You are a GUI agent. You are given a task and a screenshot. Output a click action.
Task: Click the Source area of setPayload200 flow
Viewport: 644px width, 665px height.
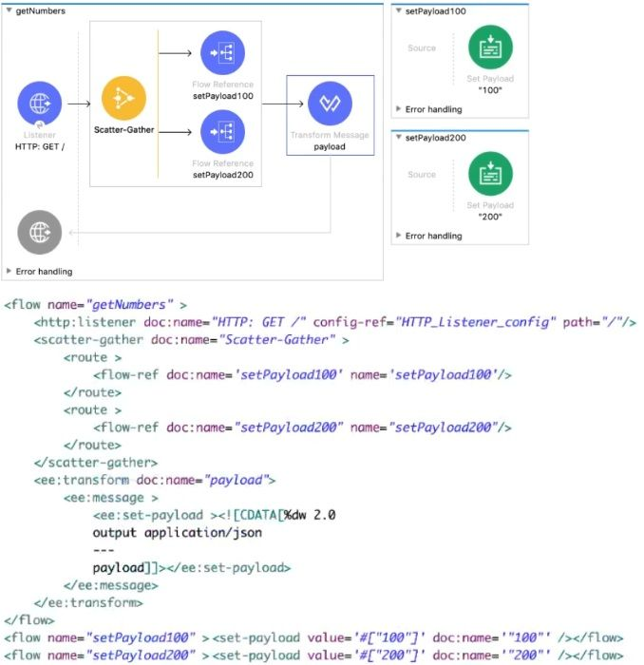(x=422, y=175)
